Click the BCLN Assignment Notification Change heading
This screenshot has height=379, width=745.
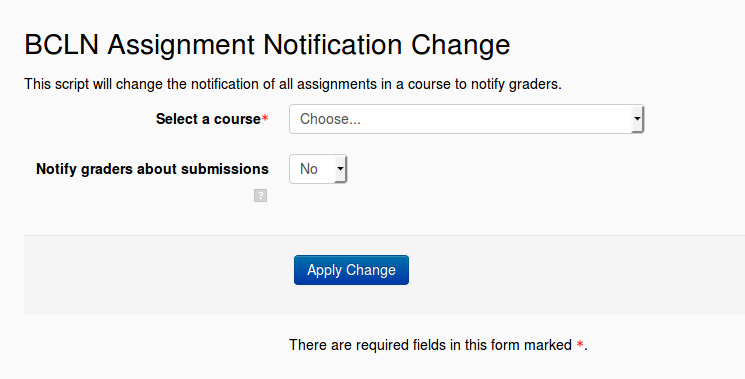(267, 45)
